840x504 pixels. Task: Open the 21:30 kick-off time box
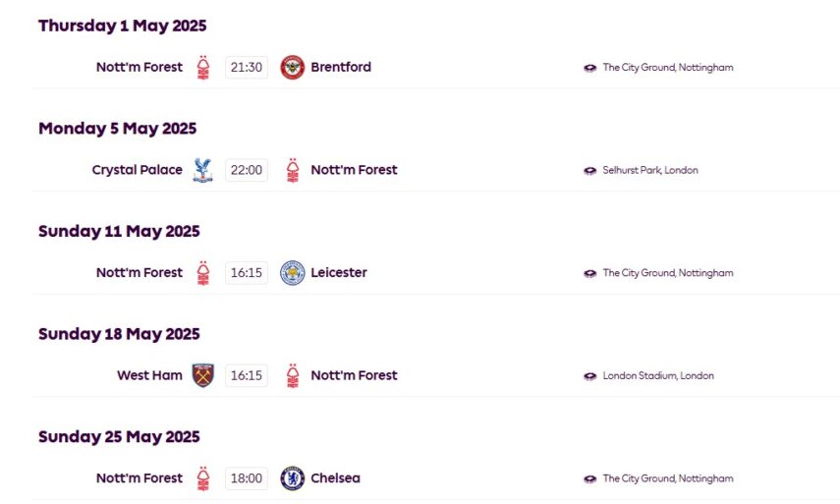point(247,68)
